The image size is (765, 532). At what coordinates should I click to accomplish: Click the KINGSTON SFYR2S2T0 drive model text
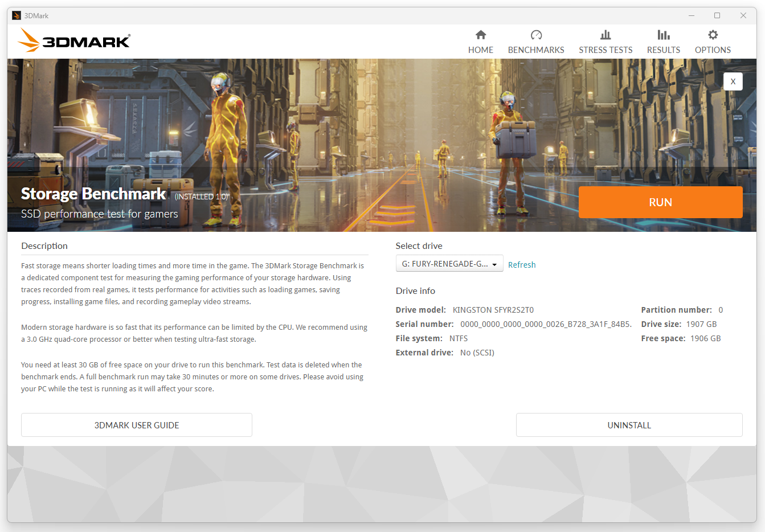[x=493, y=310]
